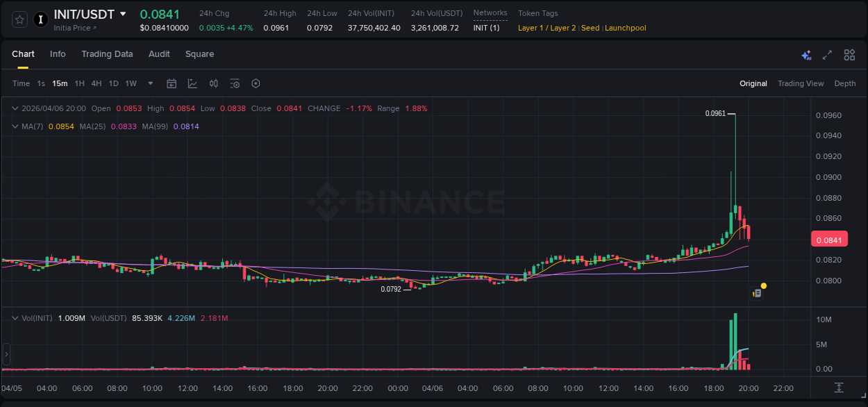Click the 24h Low value 0.0792
The image size is (868, 407).
point(320,28)
